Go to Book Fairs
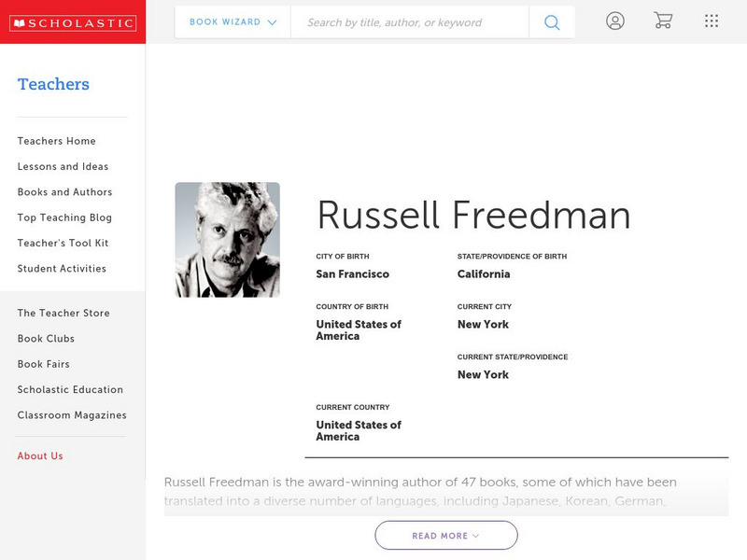The height and width of the screenshot is (560, 747). tap(44, 364)
